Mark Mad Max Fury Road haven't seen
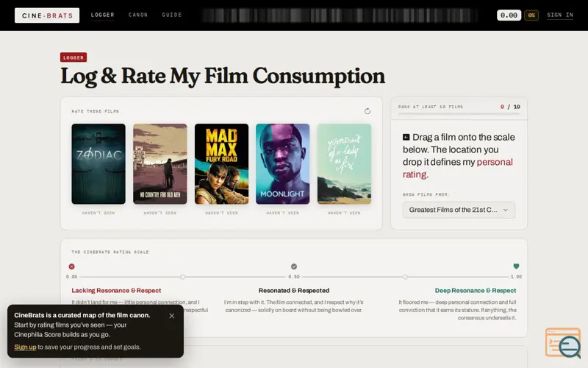The height and width of the screenshot is (368, 588). click(222, 213)
